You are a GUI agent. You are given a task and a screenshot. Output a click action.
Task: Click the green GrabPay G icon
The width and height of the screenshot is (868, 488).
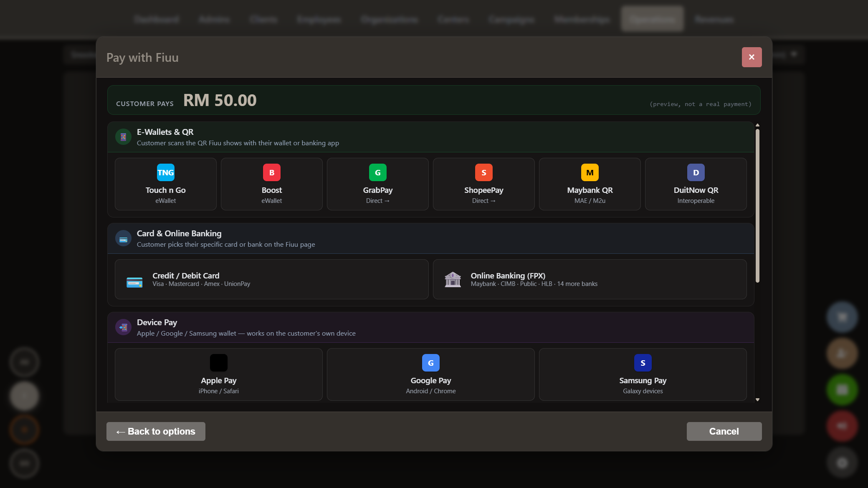click(x=378, y=172)
